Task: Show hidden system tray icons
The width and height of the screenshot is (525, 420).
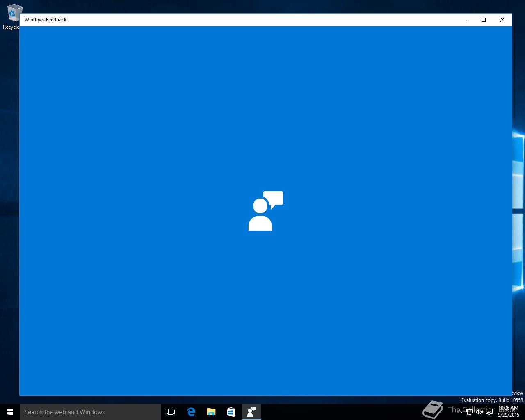Action: [x=460, y=412]
